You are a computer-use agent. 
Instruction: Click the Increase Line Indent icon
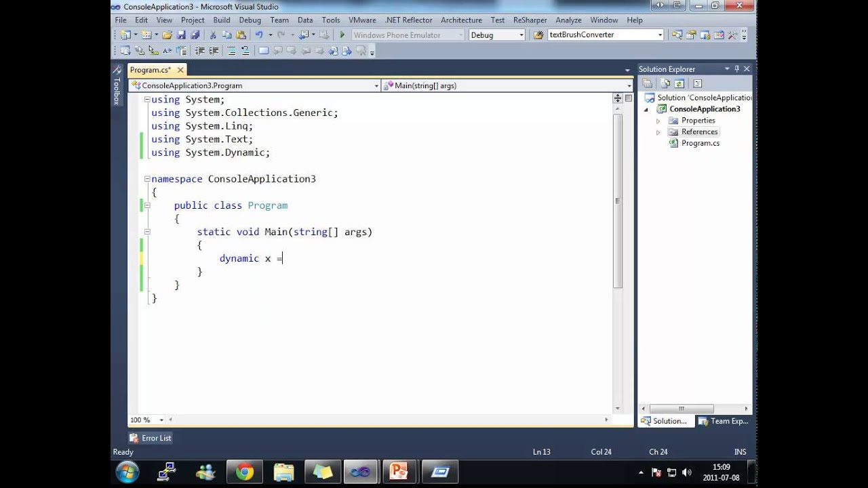214,50
